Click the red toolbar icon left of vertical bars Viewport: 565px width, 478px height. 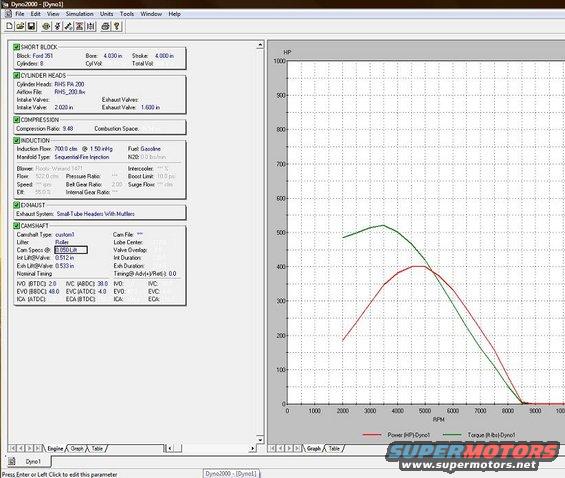(80, 26)
